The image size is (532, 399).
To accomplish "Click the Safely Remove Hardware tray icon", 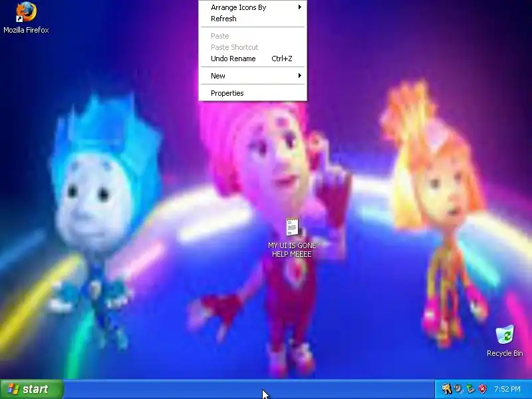I will pyautogui.click(x=470, y=389).
